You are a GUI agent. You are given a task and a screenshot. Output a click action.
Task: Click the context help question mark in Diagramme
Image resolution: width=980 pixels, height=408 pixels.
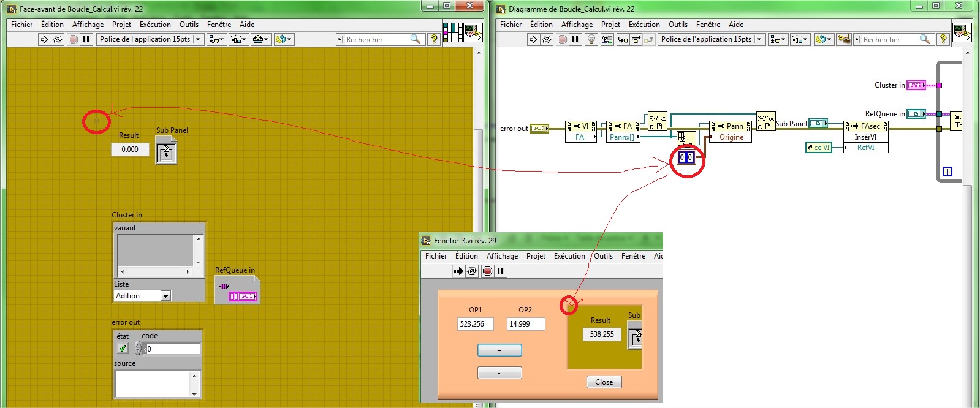(x=944, y=39)
